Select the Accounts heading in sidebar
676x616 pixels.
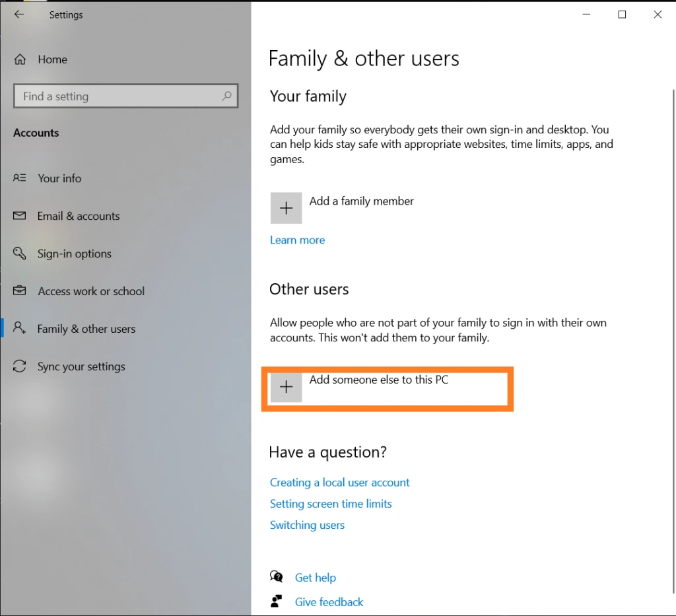[36, 133]
